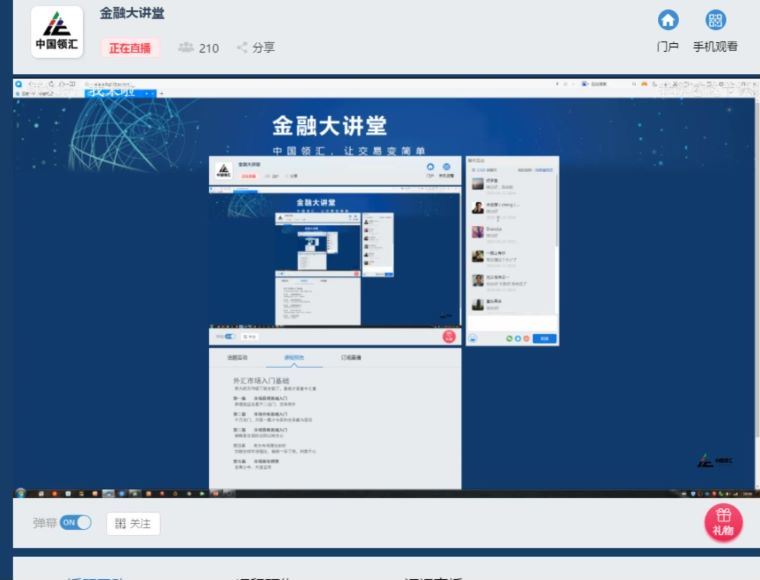Click the small home icon inside the streamed page header

(x=430, y=167)
